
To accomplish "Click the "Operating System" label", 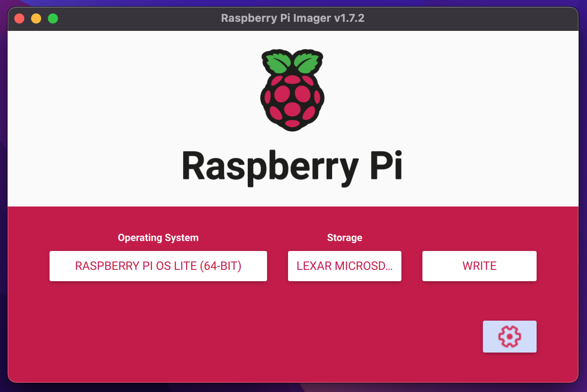I will [x=158, y=238].
